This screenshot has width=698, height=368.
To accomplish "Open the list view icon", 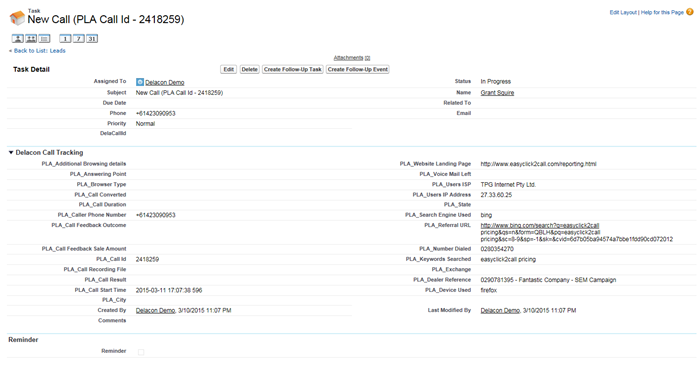I will click(x=44, y=39).
